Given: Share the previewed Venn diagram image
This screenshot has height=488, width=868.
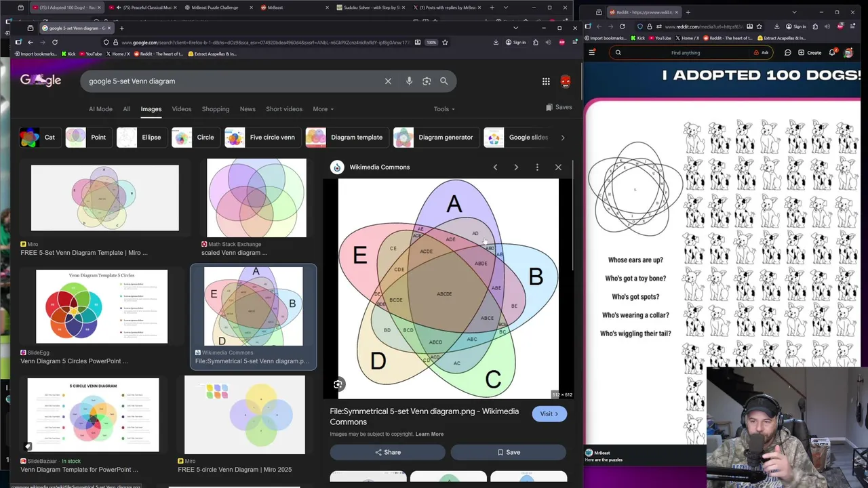Looking at the screenshot, I should tap(387, 452).
